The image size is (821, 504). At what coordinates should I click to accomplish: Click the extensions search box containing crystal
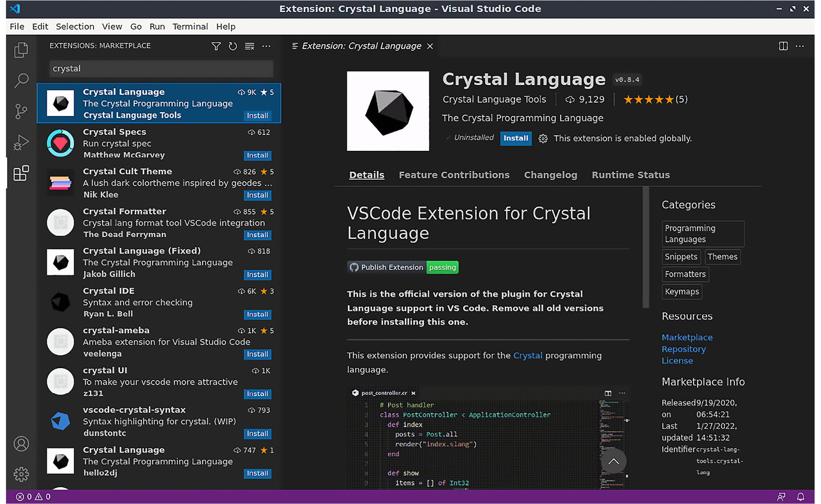pyautogui.click(x=161, y=69)
